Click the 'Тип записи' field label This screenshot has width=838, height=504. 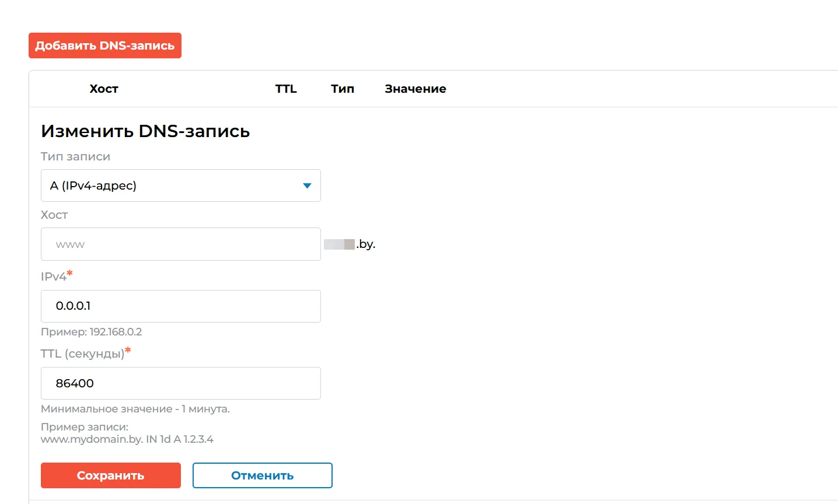75,156
